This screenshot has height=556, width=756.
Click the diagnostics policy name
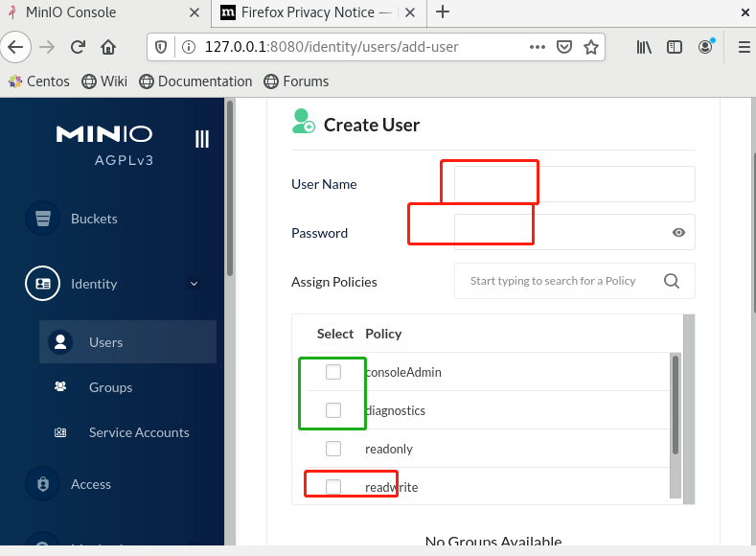click(x=396, y=410)
